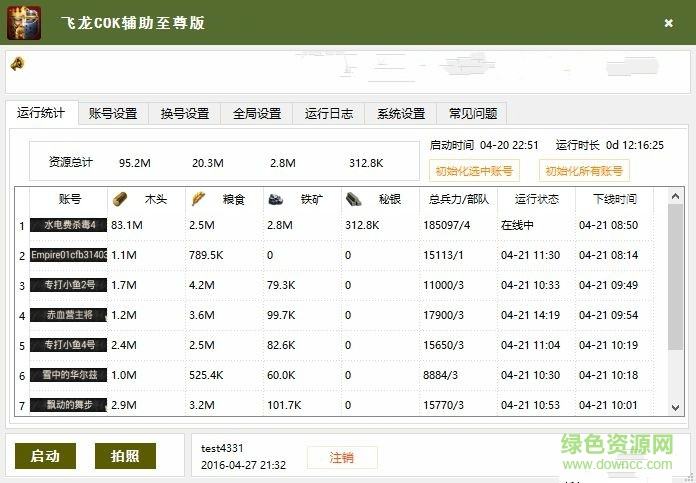
Task: Click the small horn icon below title
Action: click(x=17, y=64)
